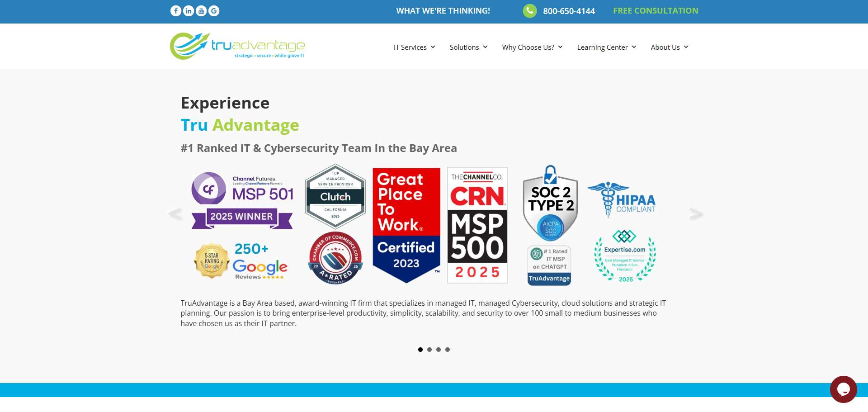Viewport: 868px width, 412px height.
Task: Click the SOC 2 Type 2 shield badge
Action: pyautogui.click(x=550, y=203)
